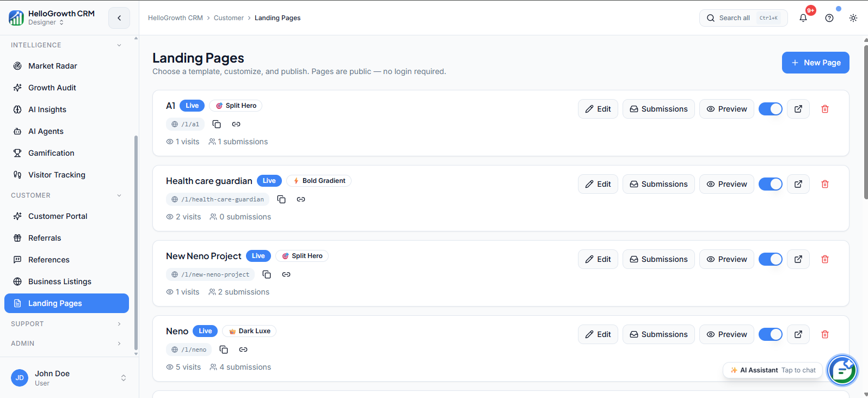Toggle A1 page live switch off
The height and width of the screenshot is (398, 868).
pos(771,109)
